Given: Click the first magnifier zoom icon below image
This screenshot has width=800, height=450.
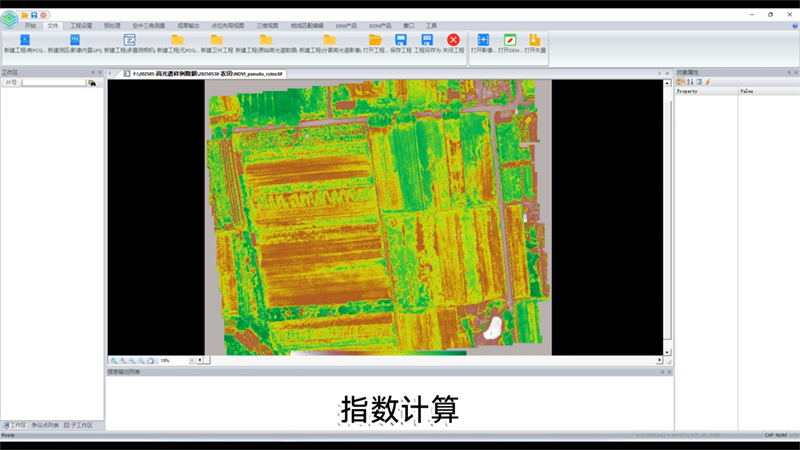Looking at the screenshot, I should [x=114, y=361].
